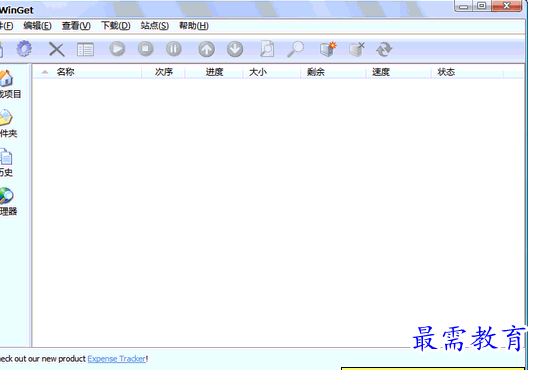Image resolution: width=534 pixels, height=370 pixels.
Task: Sort by the 状态 column header
Action: (467, 72)
